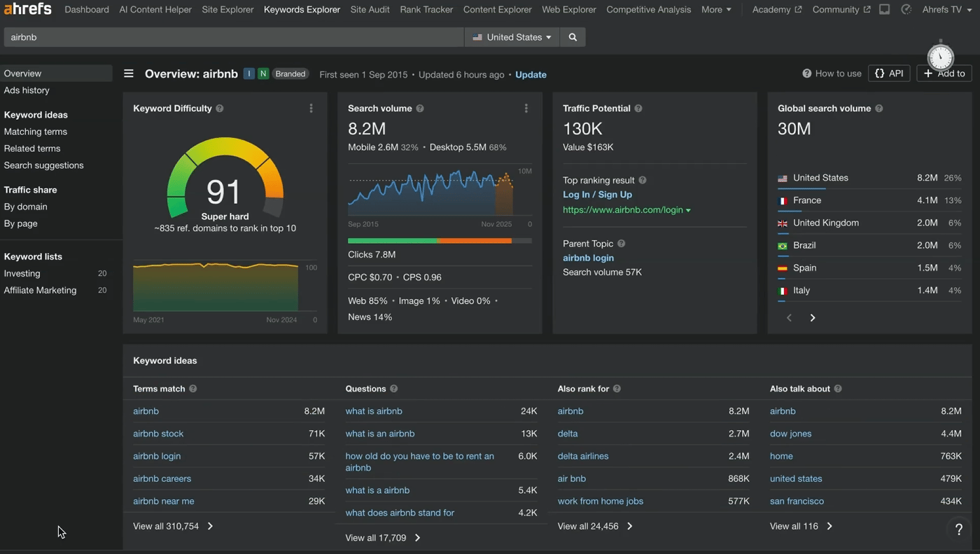Open Matching terms in sidebar
This screenshot has height=554, width=980.
pos(36,132)
